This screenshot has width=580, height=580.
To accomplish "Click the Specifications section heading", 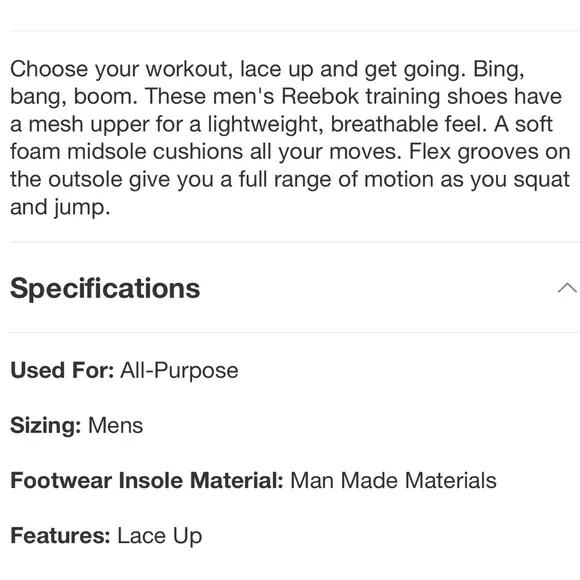I will click(x=105, y=289).
